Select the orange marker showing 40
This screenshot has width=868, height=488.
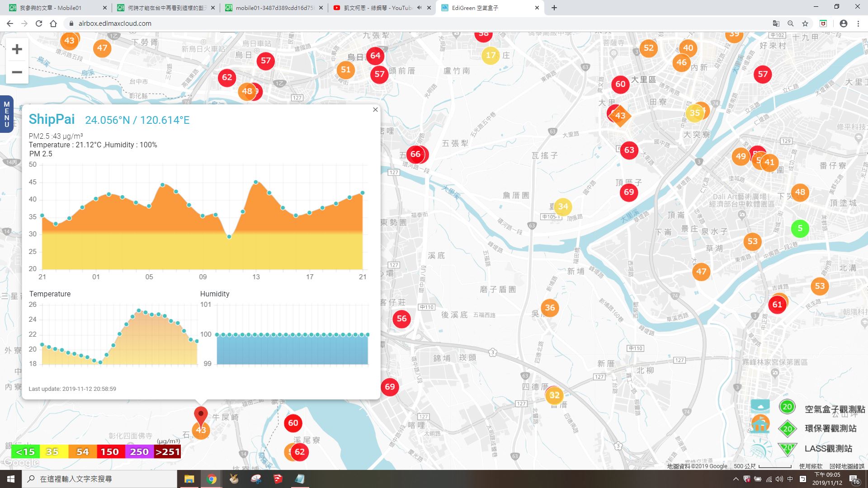click(x=688, y=48)
